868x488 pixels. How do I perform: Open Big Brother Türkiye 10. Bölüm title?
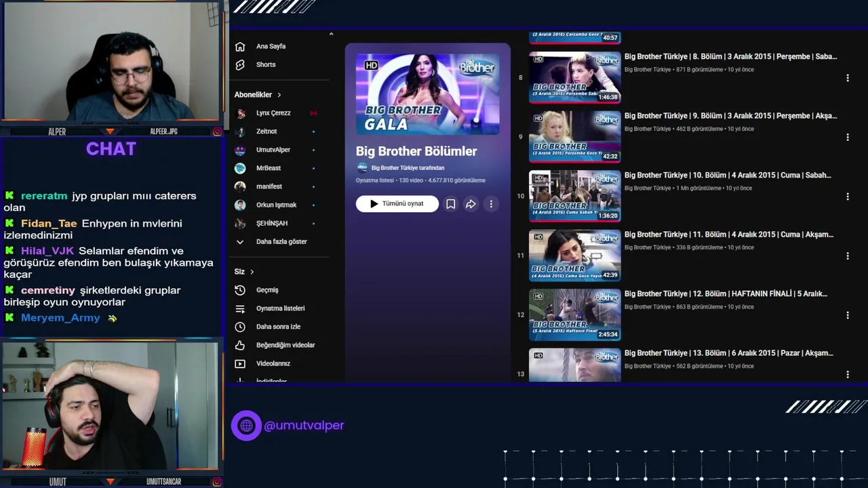click(728, 176)
